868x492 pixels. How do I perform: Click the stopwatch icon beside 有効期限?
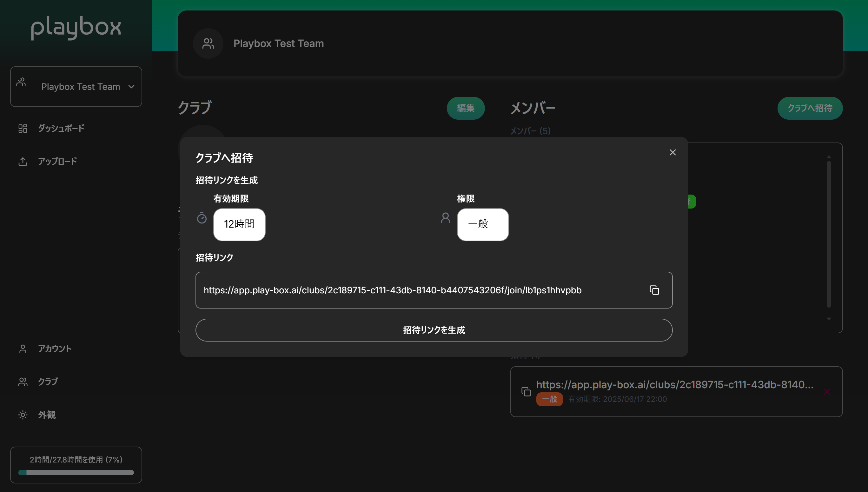pyautogui.click(x=202, y=218)
